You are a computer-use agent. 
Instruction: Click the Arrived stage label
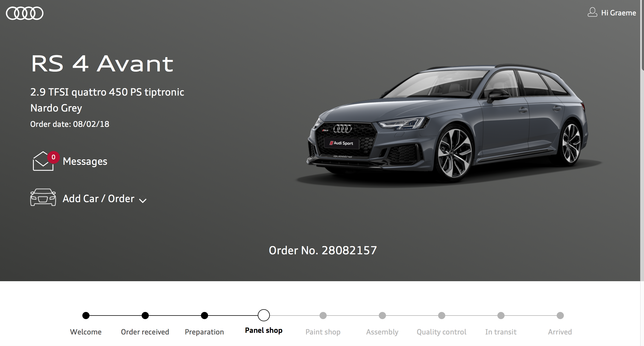560,332
